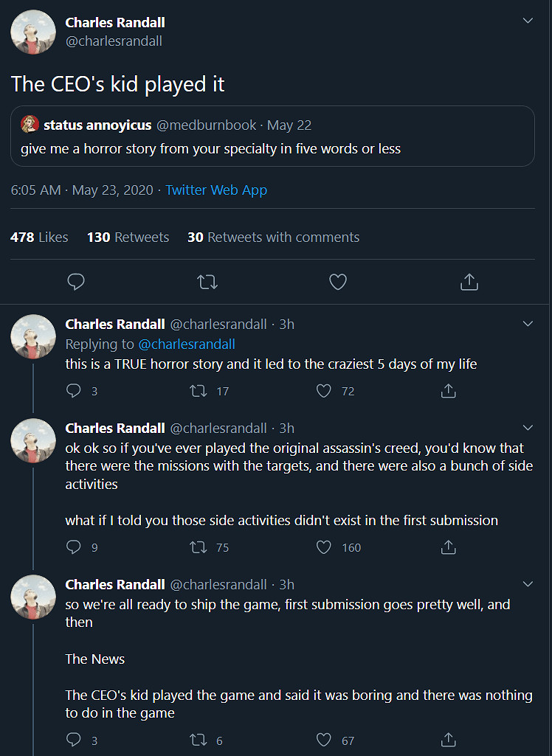
Task: Share the main tweet via share icon
Action: coord(469,282)
